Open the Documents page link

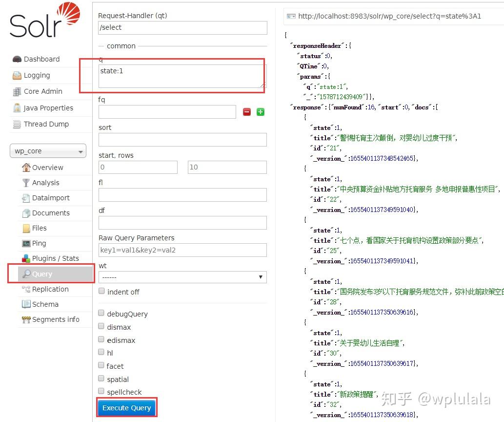pyautogui.click(x=51, y=213)
